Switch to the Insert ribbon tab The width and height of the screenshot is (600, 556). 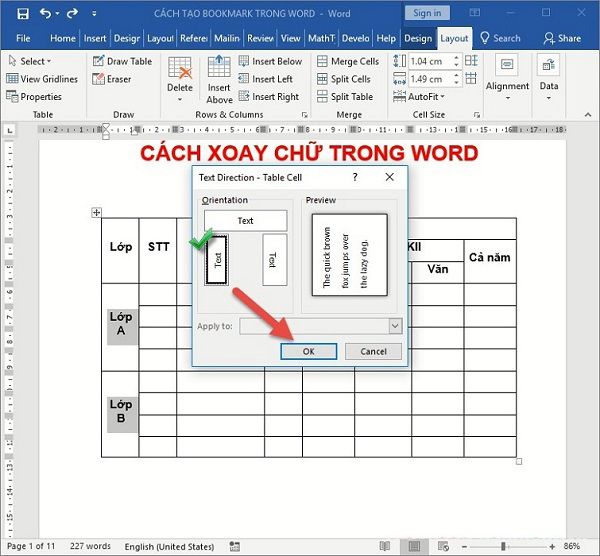pyautogui.click(x=95, y=38)
